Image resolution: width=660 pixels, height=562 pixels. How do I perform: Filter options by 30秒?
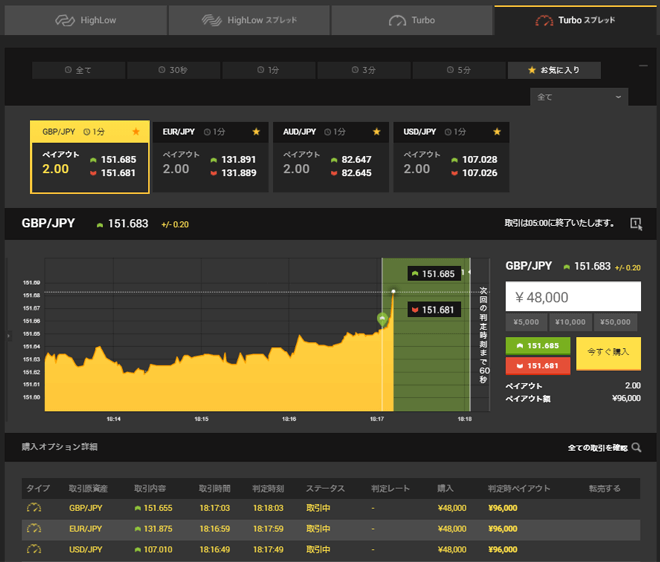pos(173,70)
